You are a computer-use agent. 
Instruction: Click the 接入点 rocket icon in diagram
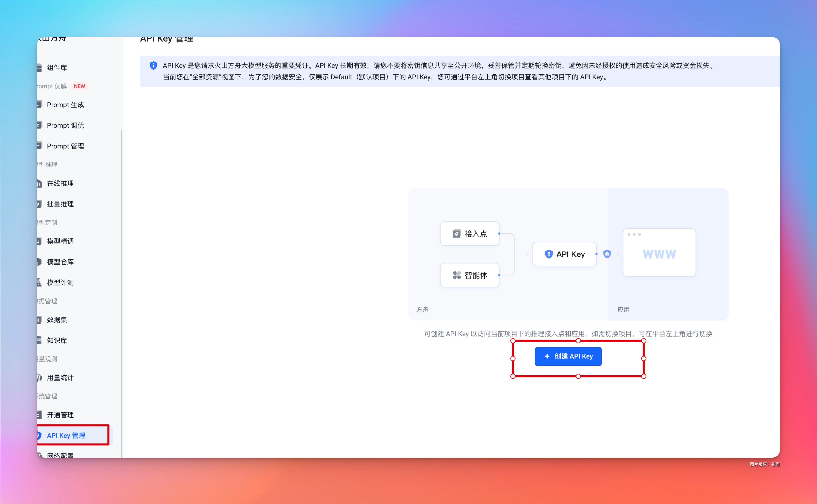(456, 234)
